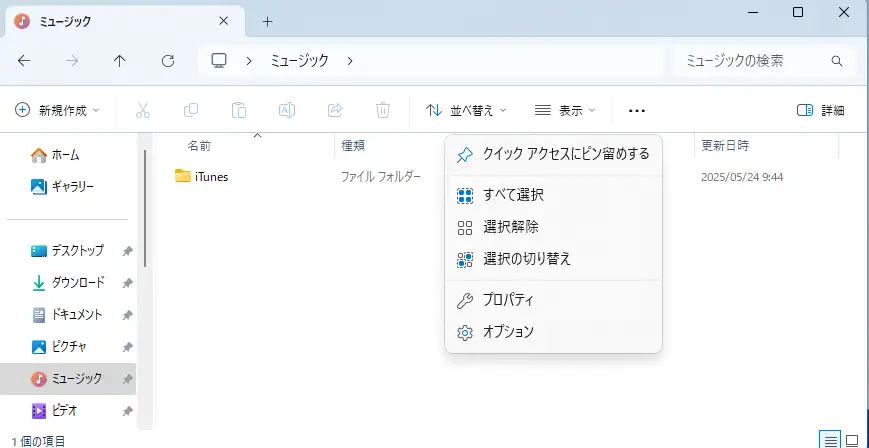Click the Rename icon in toolbar
Screen dimensions: 869x448
click(287, 110)
